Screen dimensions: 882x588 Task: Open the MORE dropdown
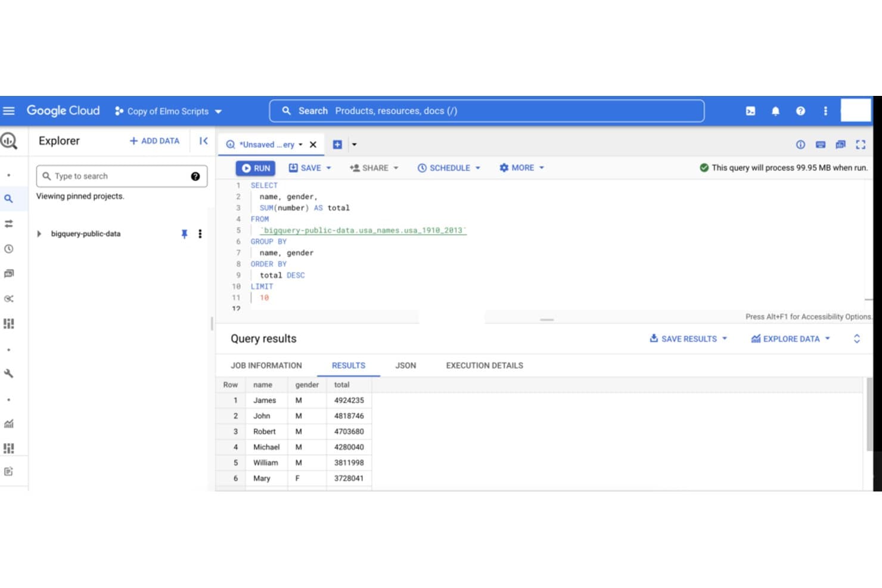[x=521, y=168]
